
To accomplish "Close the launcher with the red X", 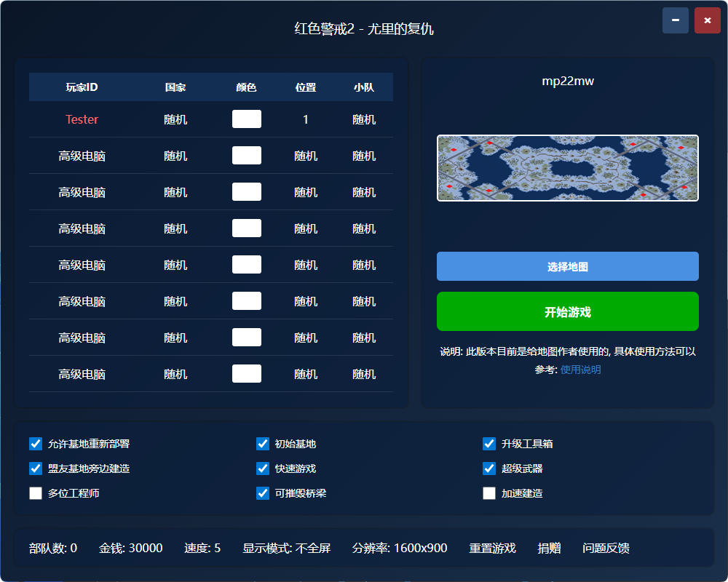I will point(707,20).
